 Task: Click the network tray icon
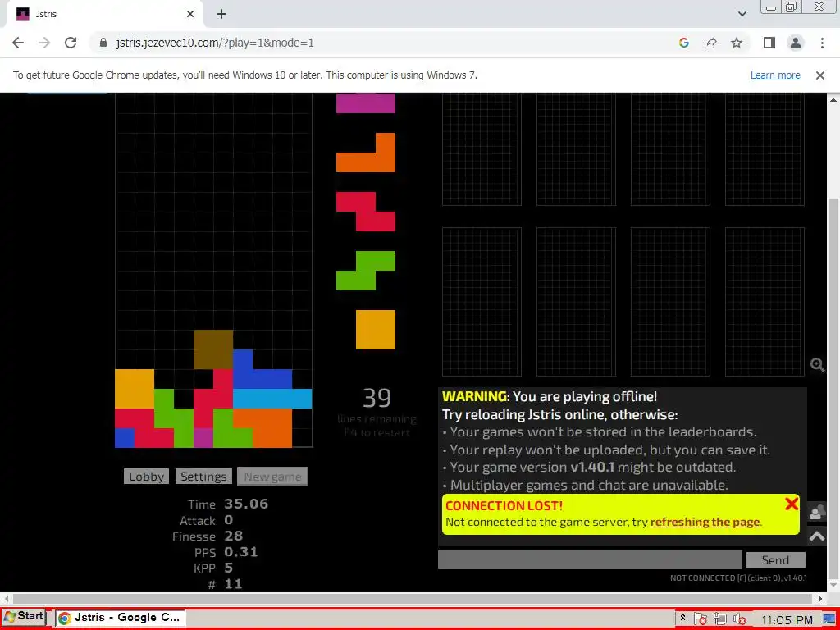pyautogui.click(x=720, y=619)
